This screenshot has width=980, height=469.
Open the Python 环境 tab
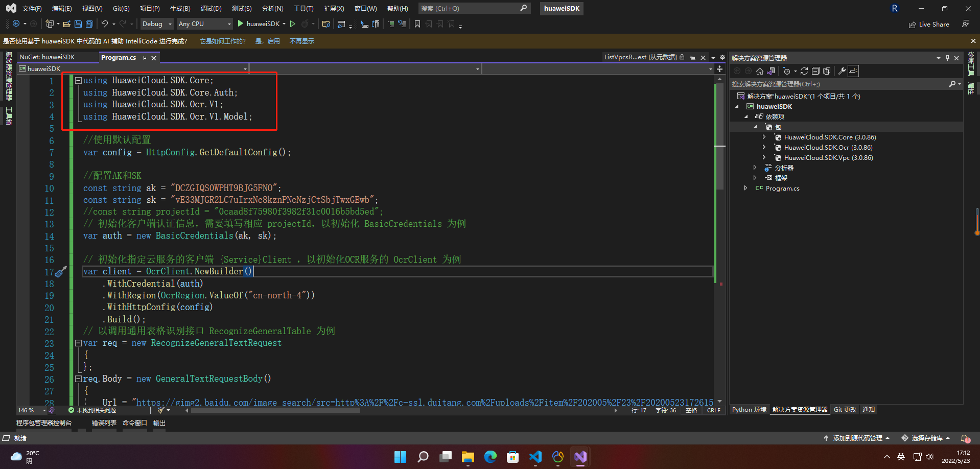(749, 410)
